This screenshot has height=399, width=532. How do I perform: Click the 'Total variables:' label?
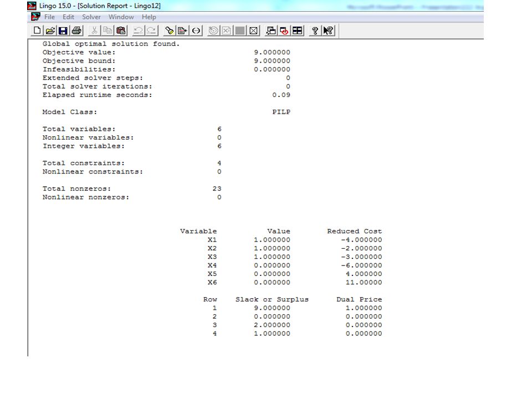[x=79, y=129]
